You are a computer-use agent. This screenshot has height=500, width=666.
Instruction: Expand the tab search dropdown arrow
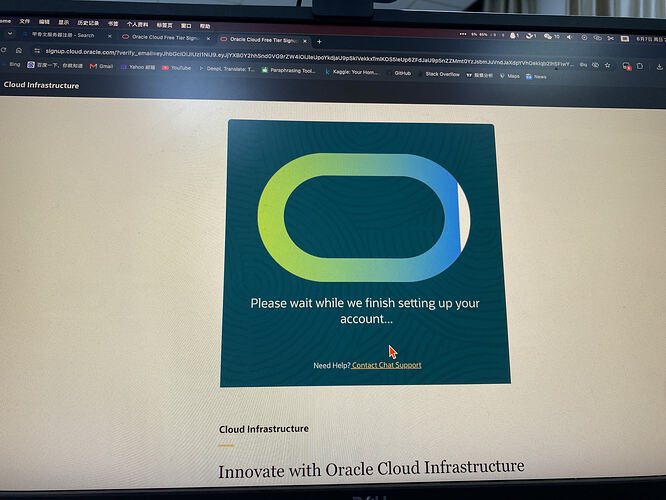point(9,34)
